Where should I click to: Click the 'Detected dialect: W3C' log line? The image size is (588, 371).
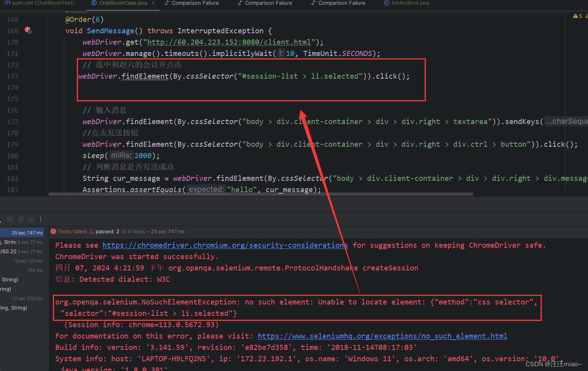113,279
